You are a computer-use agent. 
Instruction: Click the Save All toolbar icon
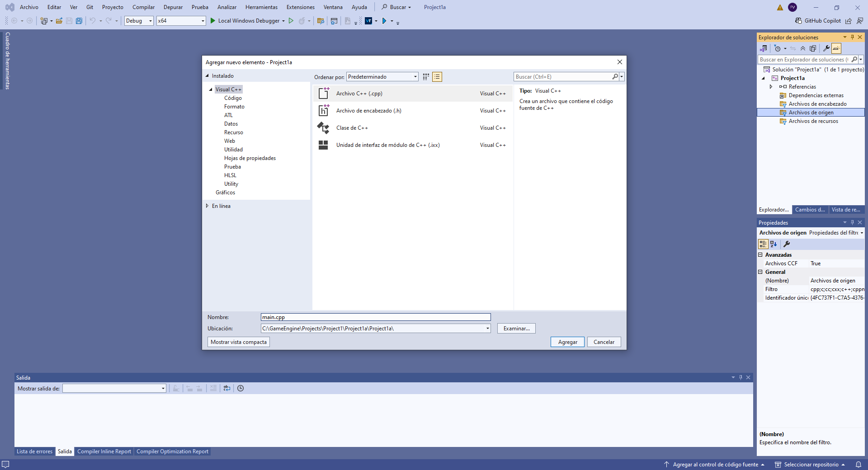click(x=79, y=21)
